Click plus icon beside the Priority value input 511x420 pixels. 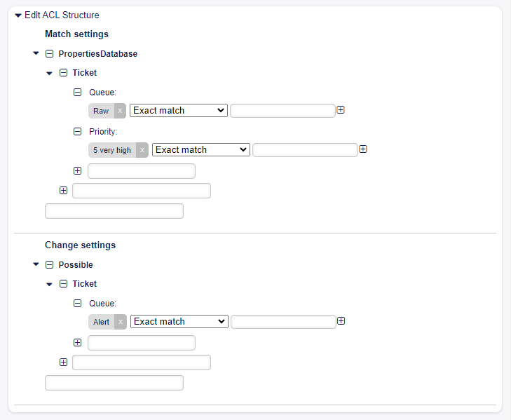[363, 149]
